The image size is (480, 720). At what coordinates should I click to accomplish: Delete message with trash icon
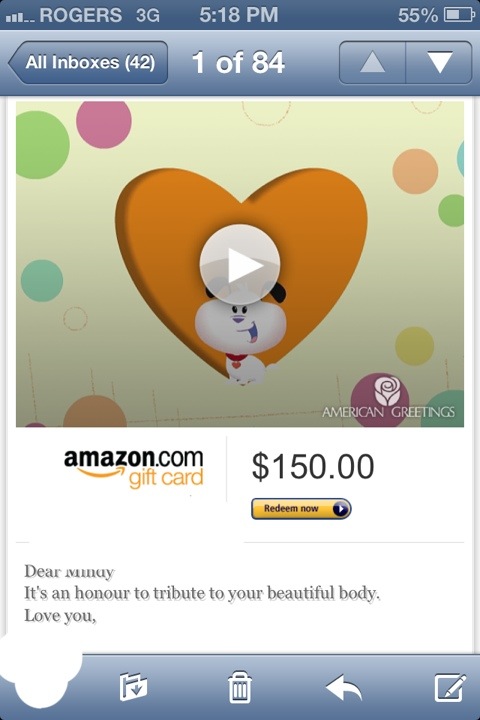coord(240,687)
